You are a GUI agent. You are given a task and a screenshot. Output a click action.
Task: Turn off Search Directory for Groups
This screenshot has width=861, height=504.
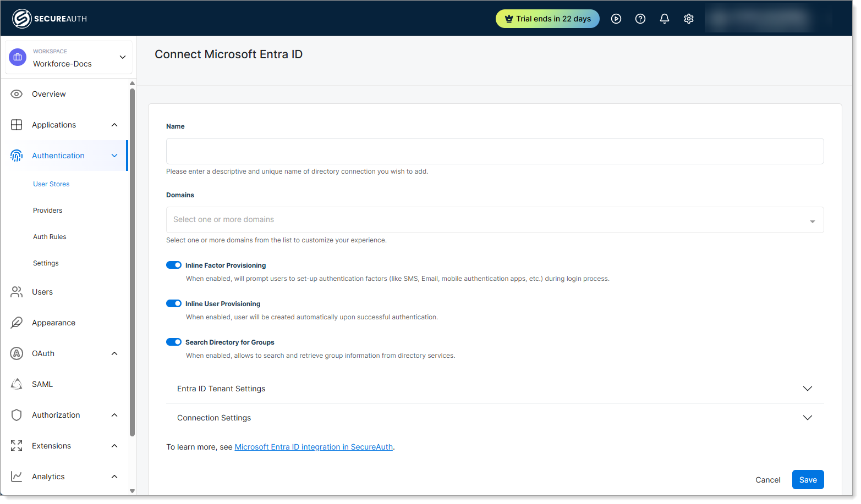(x=174, y=342)
